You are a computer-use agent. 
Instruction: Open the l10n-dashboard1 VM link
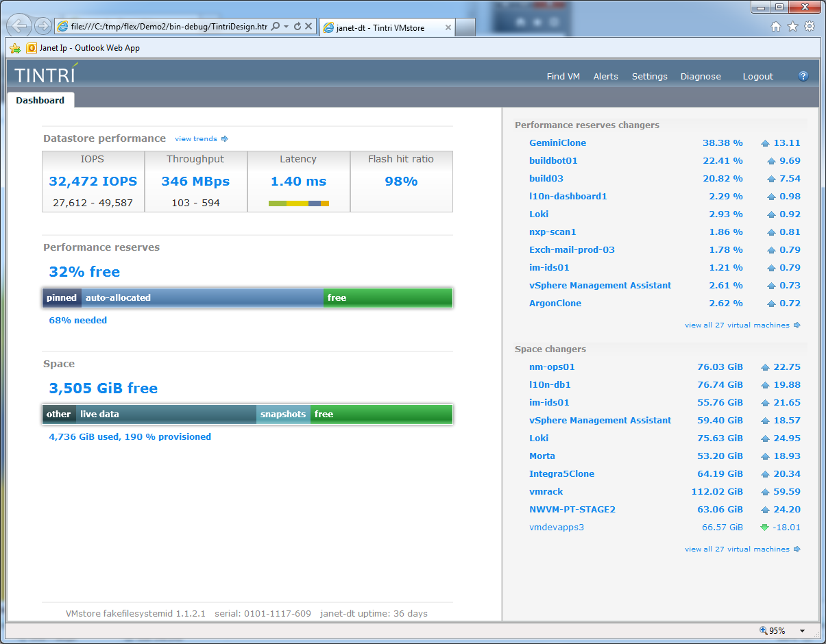[568, 197]
